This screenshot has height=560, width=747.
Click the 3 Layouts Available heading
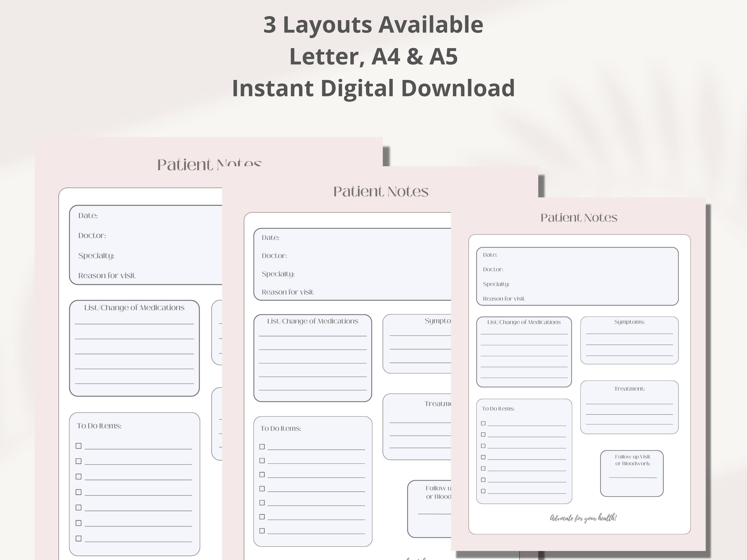(373, 24)
